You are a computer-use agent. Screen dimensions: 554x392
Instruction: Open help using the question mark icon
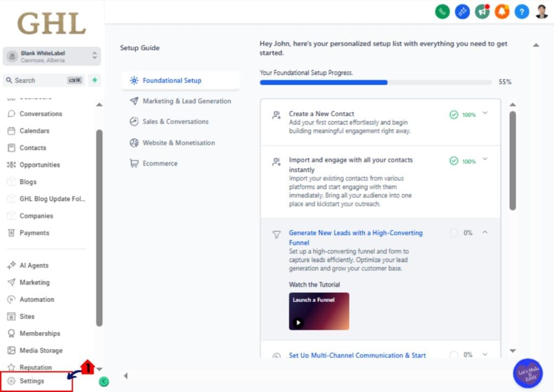pos(522,11)
